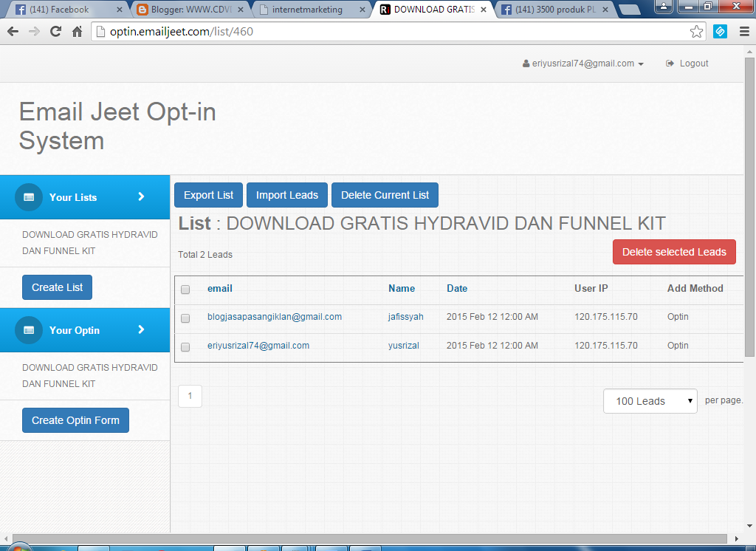The image size is (756, 551).
Task: Click the Your Lists panel icon
Action: click(x=29, y=197)
